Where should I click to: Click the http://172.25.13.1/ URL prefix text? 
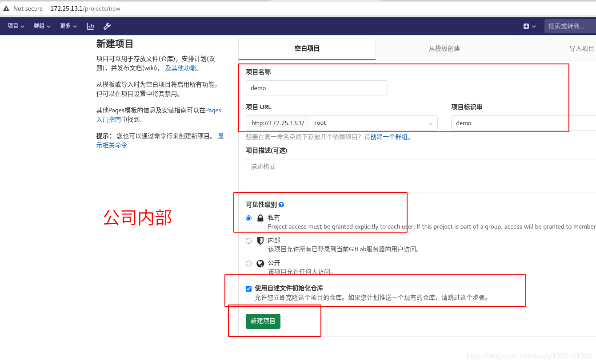click(x=278, y=123)
